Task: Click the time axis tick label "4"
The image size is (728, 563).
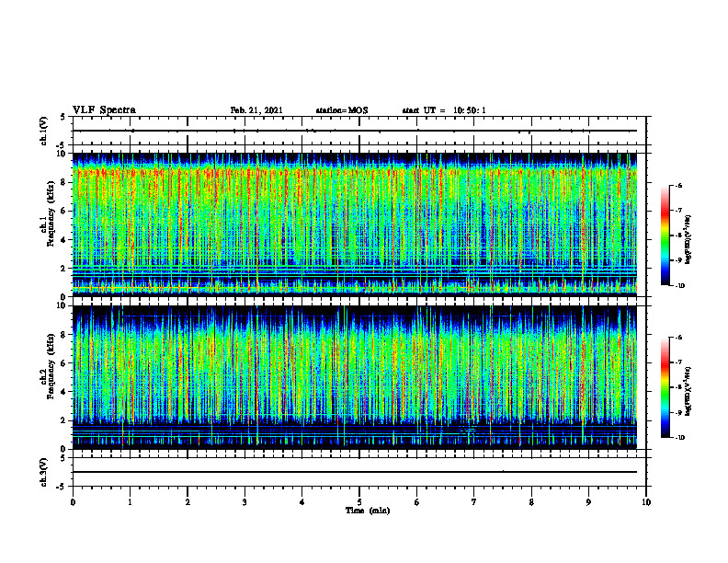Action: [x=302, y=502]
